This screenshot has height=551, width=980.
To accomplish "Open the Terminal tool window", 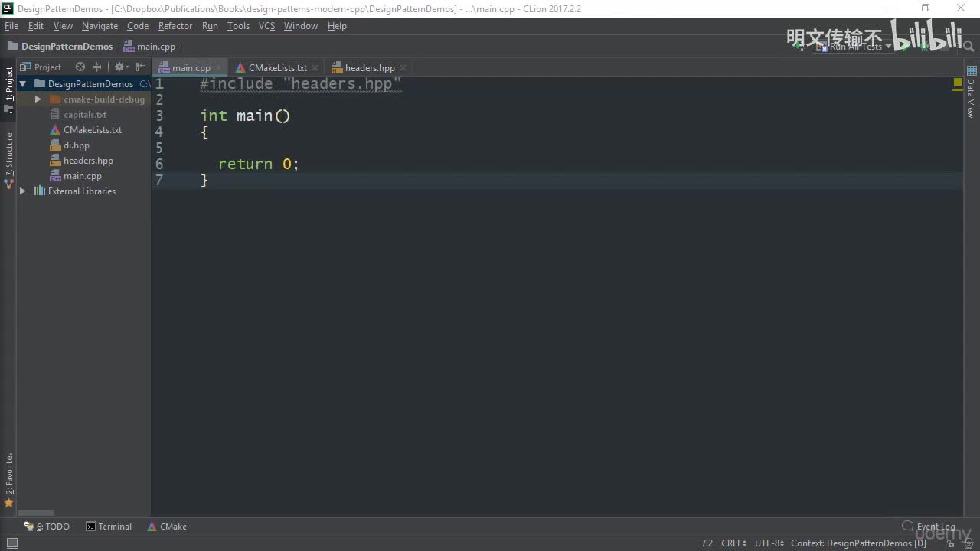I will coord(109,527).
